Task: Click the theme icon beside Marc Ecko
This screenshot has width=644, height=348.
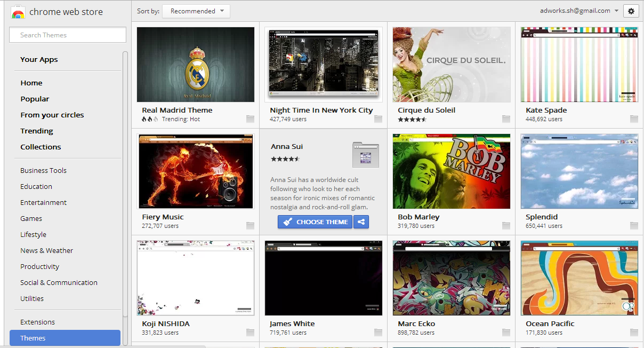Action: coord(506,333)
